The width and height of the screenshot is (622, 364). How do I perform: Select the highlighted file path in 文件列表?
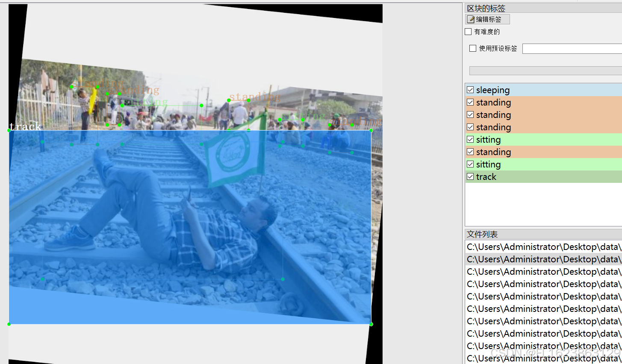click(x=543, y=259)
